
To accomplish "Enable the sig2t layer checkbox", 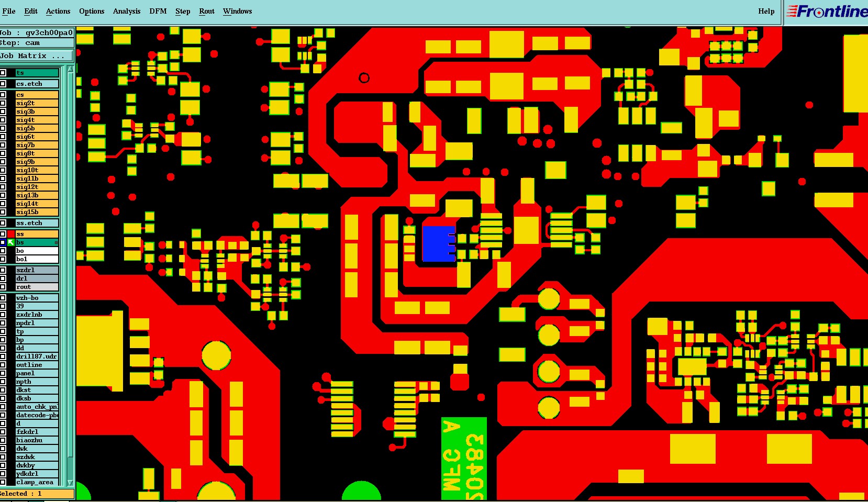I will 3,103.
